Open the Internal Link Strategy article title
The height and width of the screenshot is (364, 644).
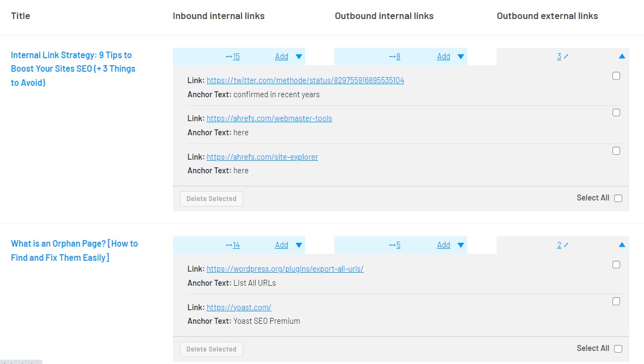(x=73, y=68)
